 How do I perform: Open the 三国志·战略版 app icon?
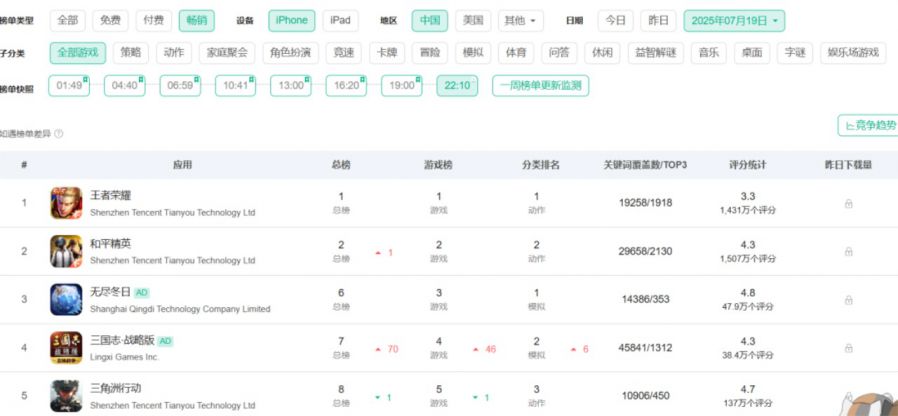(66, 347)
